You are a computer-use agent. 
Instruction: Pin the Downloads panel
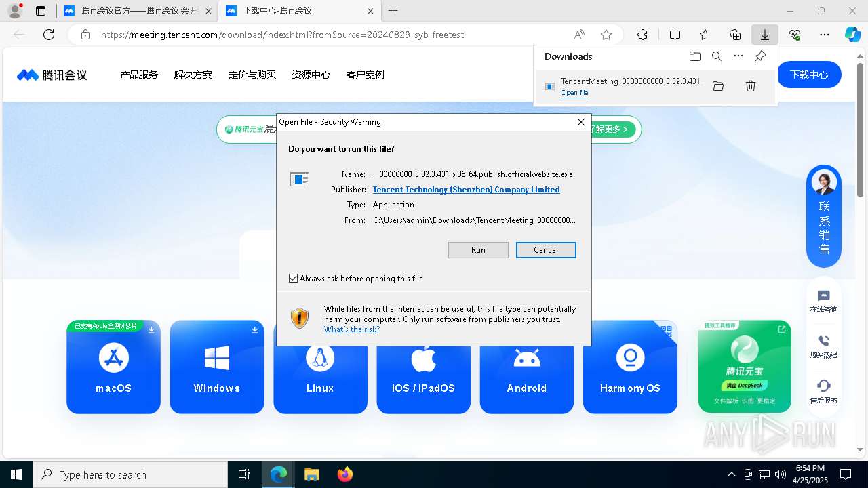(760, 56)
